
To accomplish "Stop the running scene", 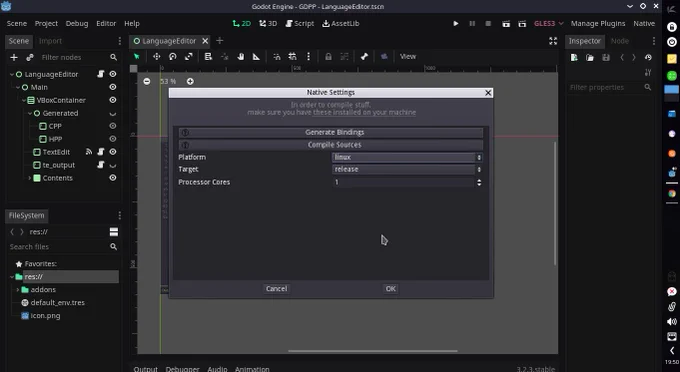I will (488, 23).
